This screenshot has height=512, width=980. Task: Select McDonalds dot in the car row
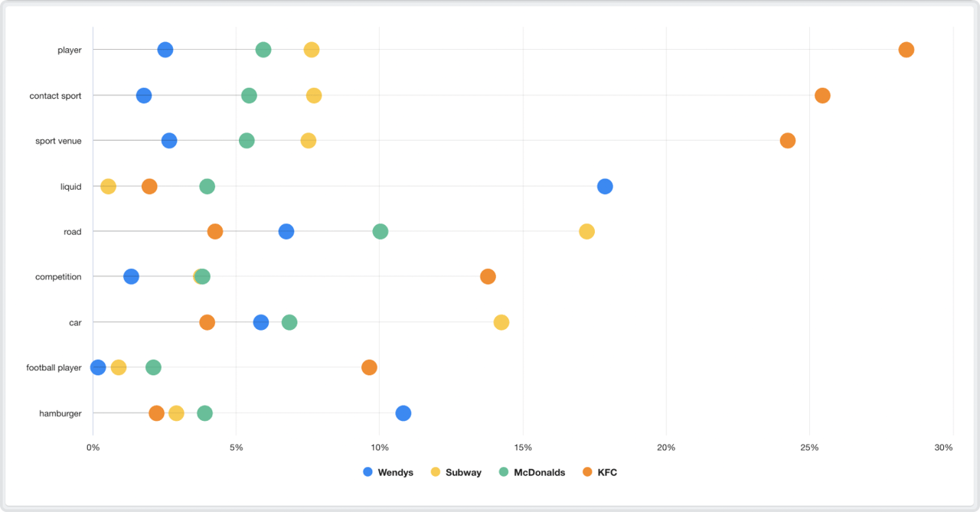(289, 322)
